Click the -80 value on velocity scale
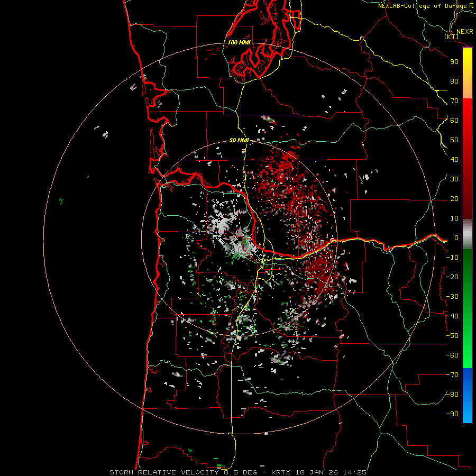This screenshot has height=476, width=476. pyautogui.click(x=452, y=395)
